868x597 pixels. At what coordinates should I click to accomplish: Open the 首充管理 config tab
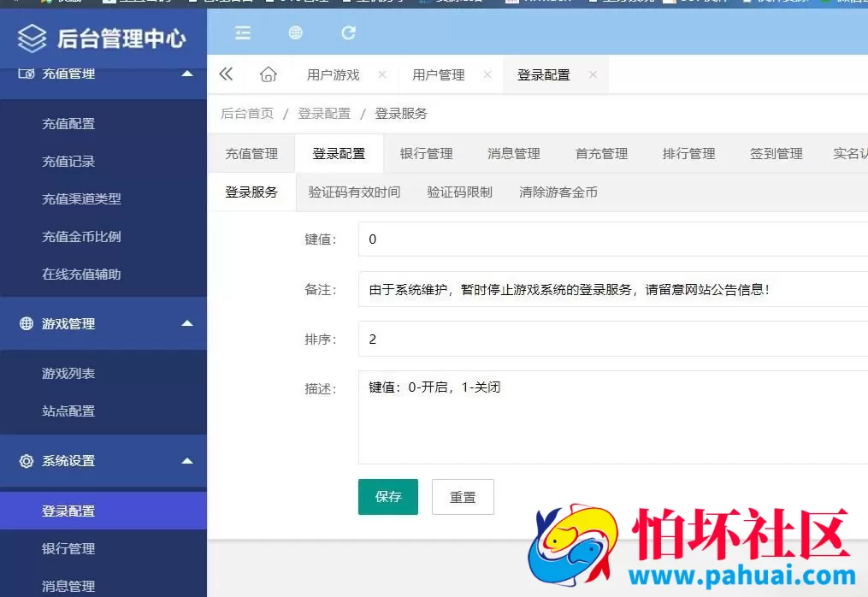pyautogui.click(x=601, y=153)
